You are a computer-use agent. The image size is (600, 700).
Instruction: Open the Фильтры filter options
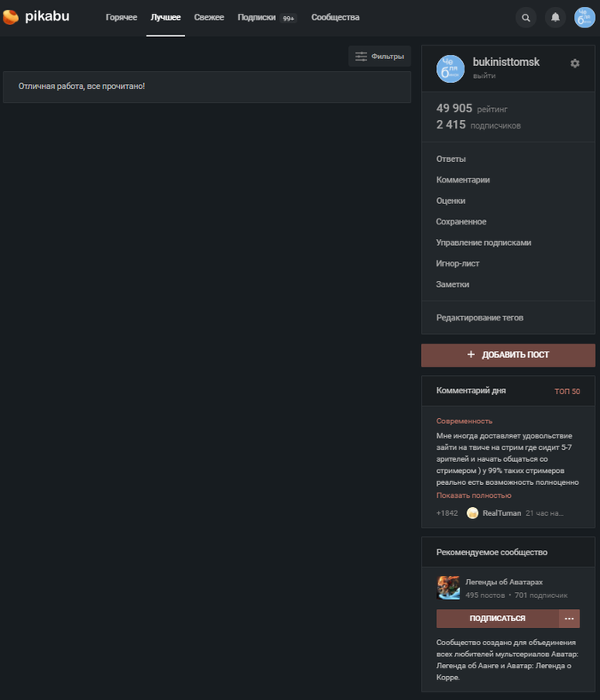tap(380, 57)
